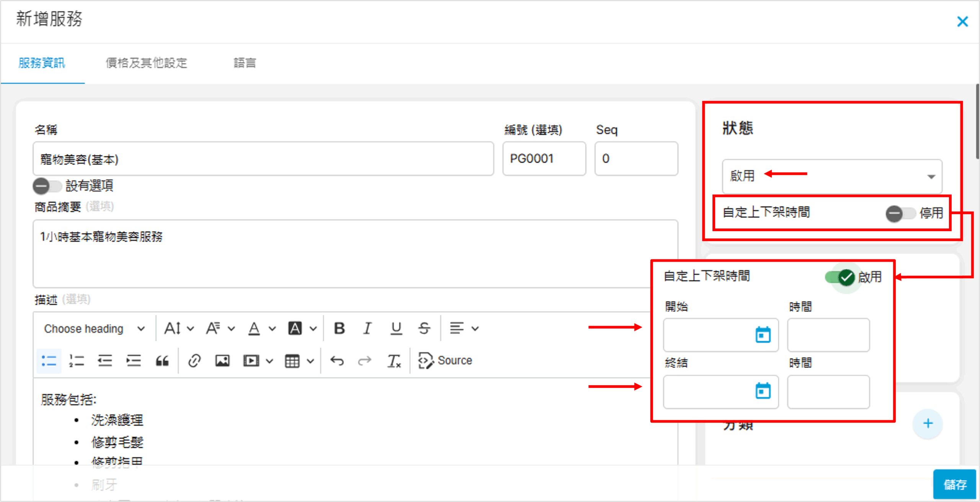980x502 pixels.
Task: Click the insert image icon
Action: (222, 360)
